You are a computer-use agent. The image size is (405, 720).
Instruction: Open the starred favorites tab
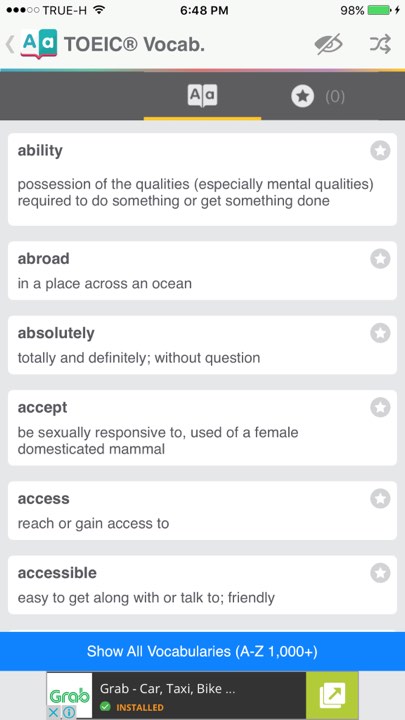pos(318,96)
